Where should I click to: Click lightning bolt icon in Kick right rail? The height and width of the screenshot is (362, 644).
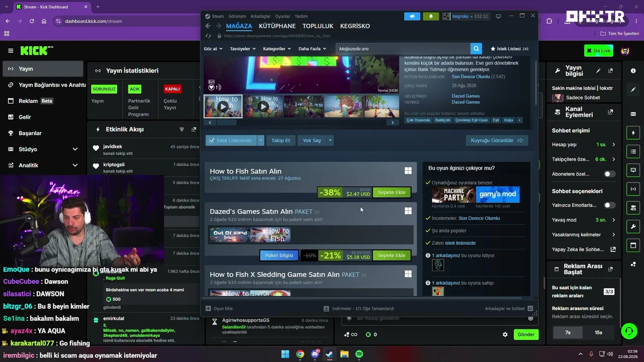click(x=633, y=133)
